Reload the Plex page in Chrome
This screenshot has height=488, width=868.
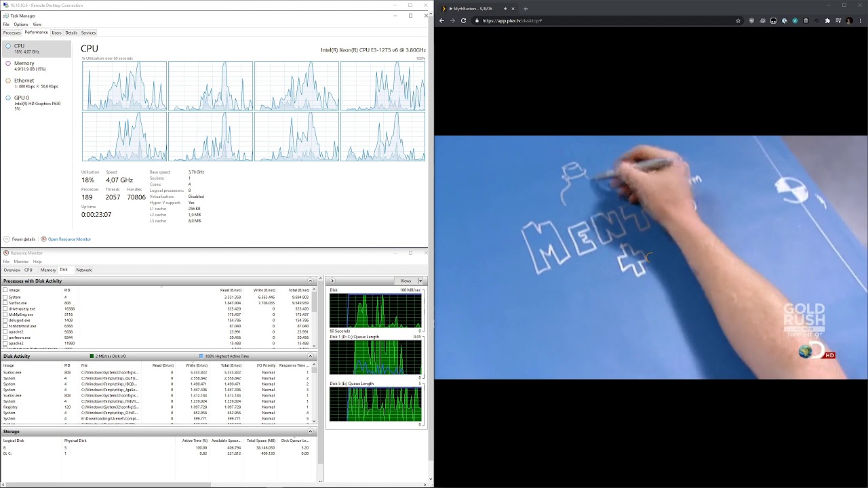pyautogui.click(x=464, y=20)
